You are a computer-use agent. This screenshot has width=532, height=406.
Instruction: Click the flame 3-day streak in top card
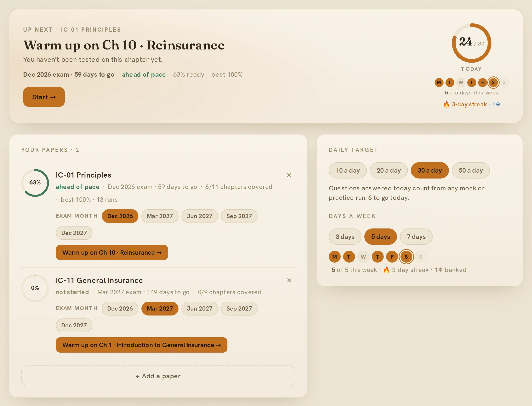coord(465,104)
